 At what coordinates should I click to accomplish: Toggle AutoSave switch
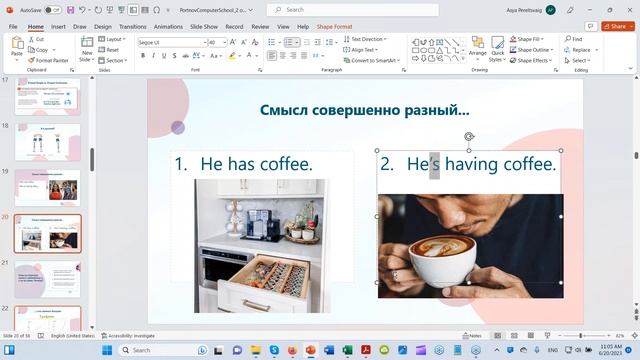[53, 10]
